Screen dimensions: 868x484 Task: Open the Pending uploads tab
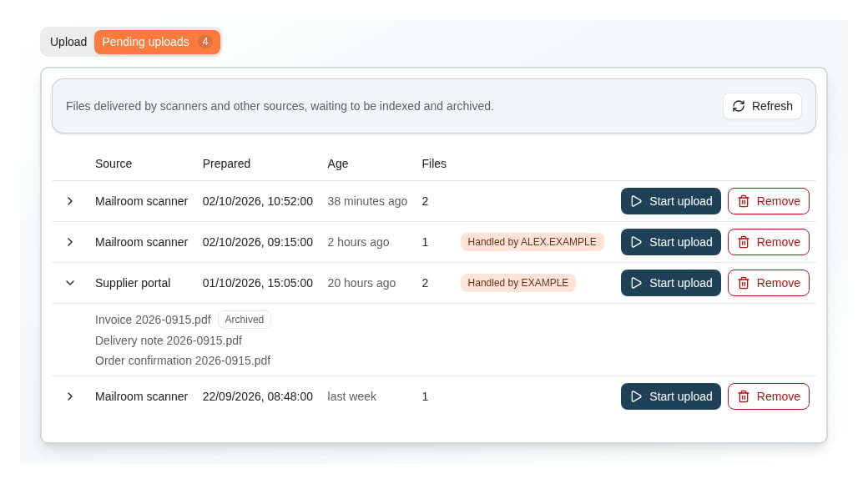[157, 42]
